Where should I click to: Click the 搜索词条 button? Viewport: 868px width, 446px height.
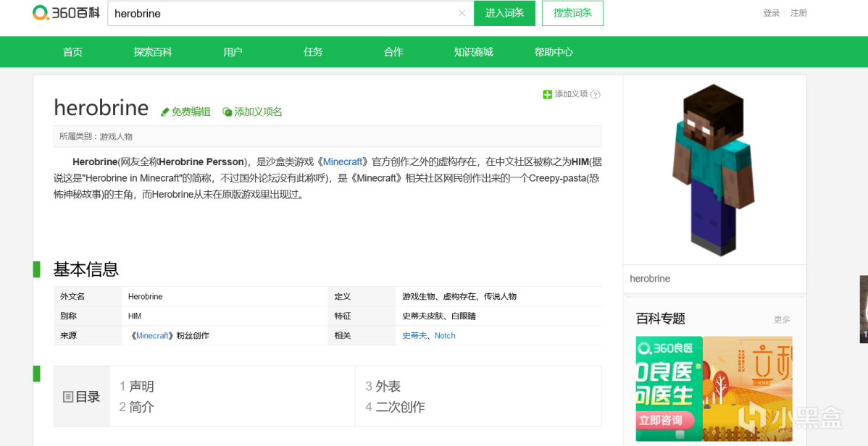click(572, 13)
